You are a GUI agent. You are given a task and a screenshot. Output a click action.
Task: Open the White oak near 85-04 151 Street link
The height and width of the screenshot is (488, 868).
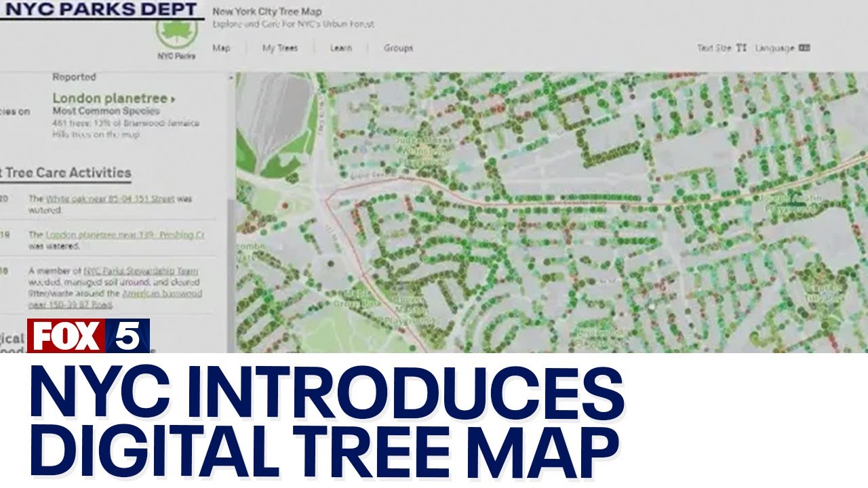pos(110,199)
